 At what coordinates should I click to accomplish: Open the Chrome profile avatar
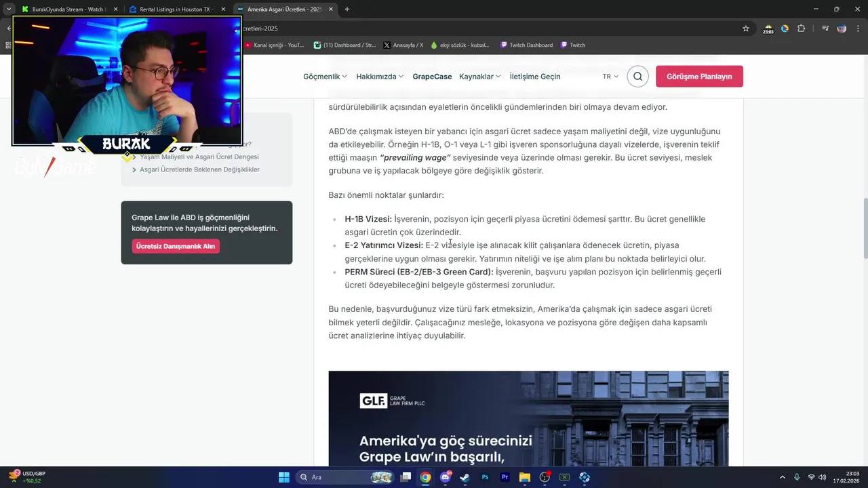842,28
